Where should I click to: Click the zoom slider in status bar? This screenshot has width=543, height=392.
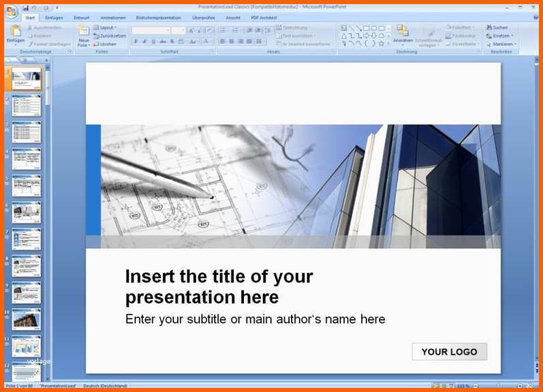499,386
